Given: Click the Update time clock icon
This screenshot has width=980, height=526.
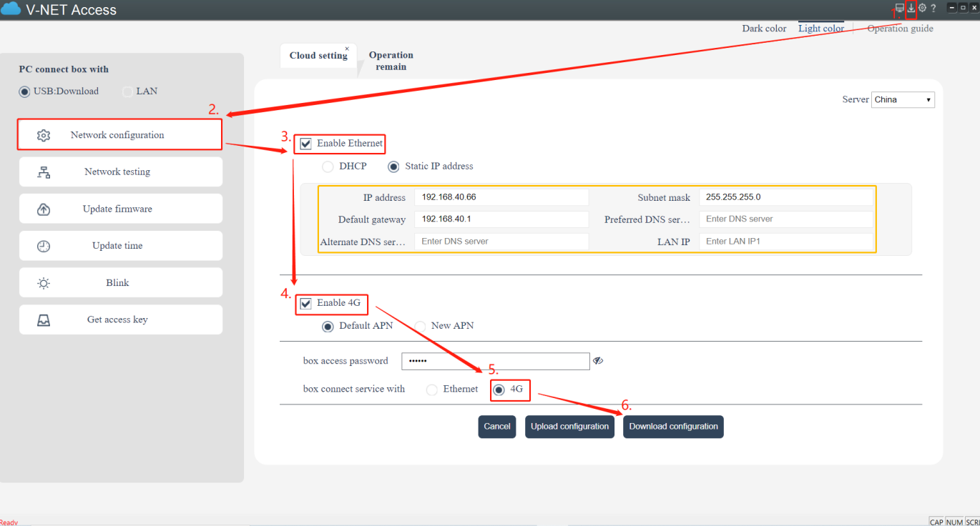Looking at the screenshot, I should tap(44, 246).
